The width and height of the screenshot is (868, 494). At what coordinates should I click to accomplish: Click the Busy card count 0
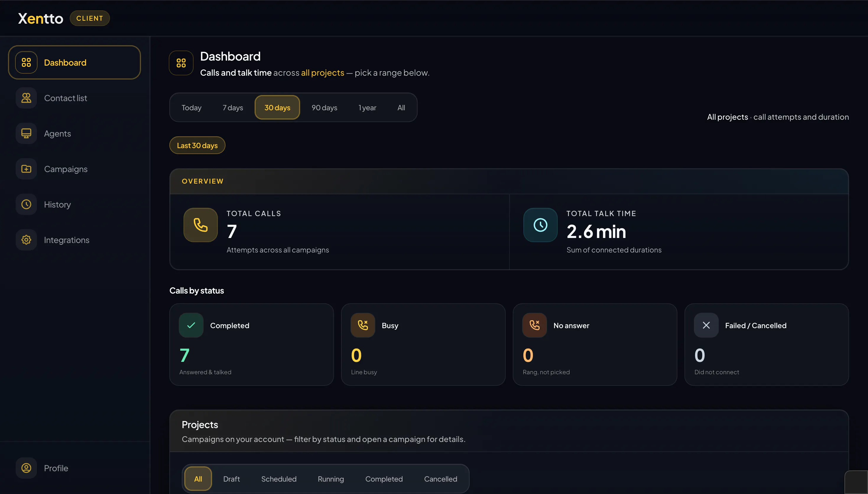coord(356,355)
